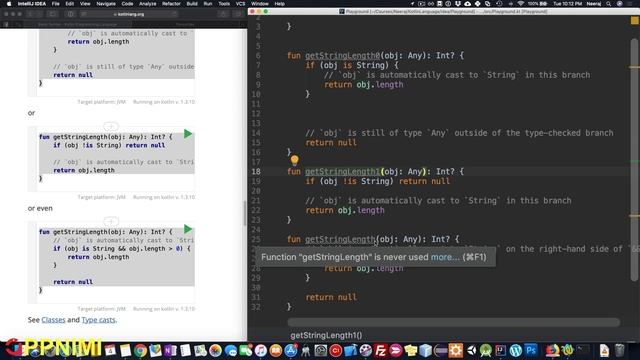Open iTunes from the dock

260,350
